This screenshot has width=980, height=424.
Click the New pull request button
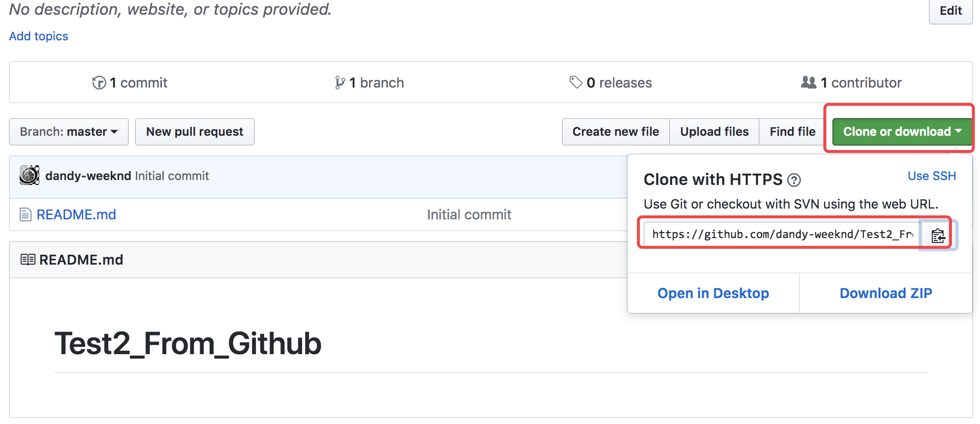click(x=194, y=132)
